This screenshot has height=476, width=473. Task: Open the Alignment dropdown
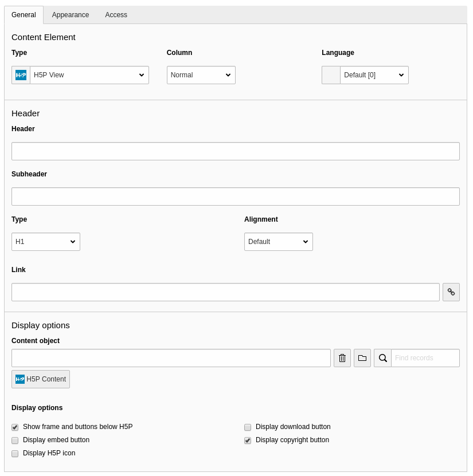(279, 242)
